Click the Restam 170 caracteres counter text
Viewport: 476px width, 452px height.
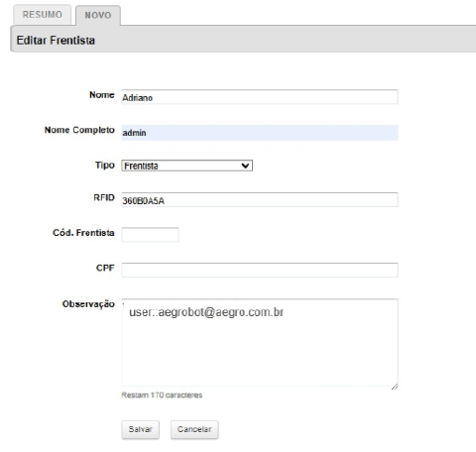pyautogui.click(x=162, y=395)
